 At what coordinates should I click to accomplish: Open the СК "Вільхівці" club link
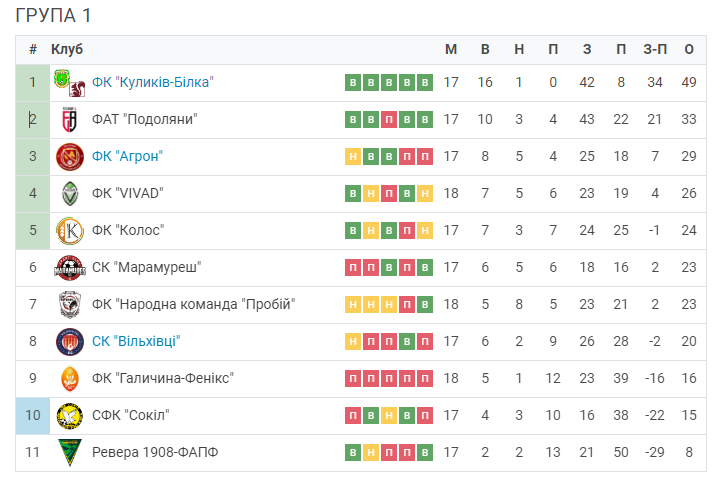pyautogui.click(x=136, y=341)
